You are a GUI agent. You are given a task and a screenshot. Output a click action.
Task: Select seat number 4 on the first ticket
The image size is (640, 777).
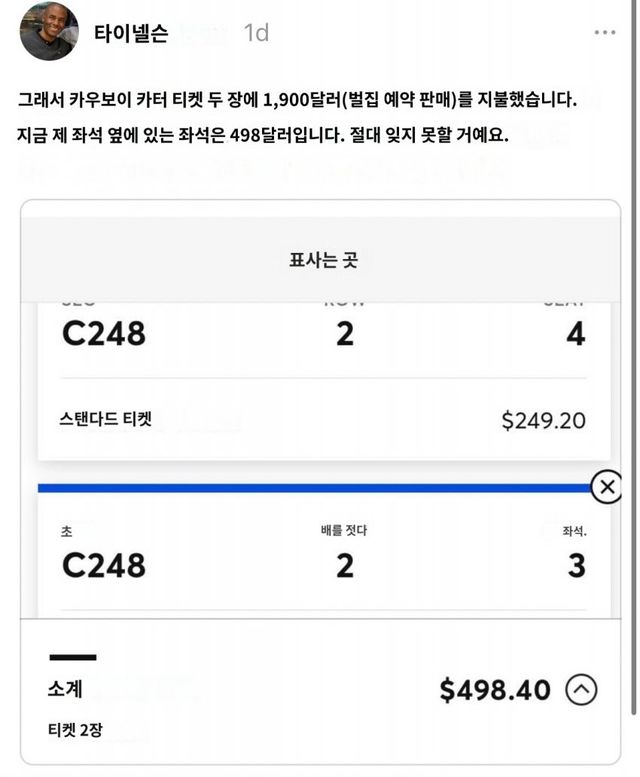575,333
